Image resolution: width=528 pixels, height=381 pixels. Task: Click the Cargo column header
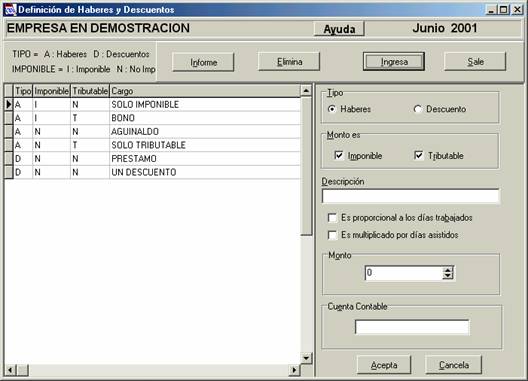click(x=205, y=91)
